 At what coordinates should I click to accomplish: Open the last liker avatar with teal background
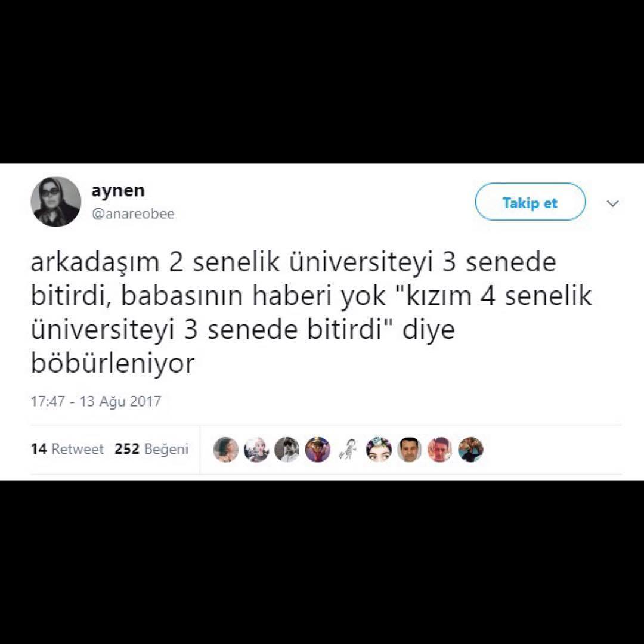point(470,450)
